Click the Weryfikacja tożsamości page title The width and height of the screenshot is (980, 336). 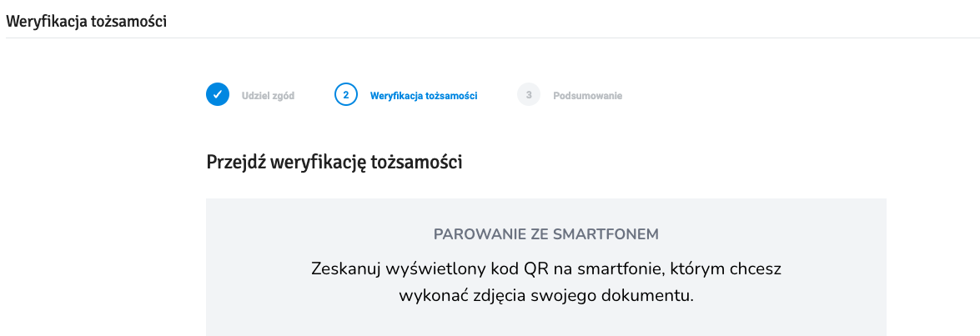86,21
